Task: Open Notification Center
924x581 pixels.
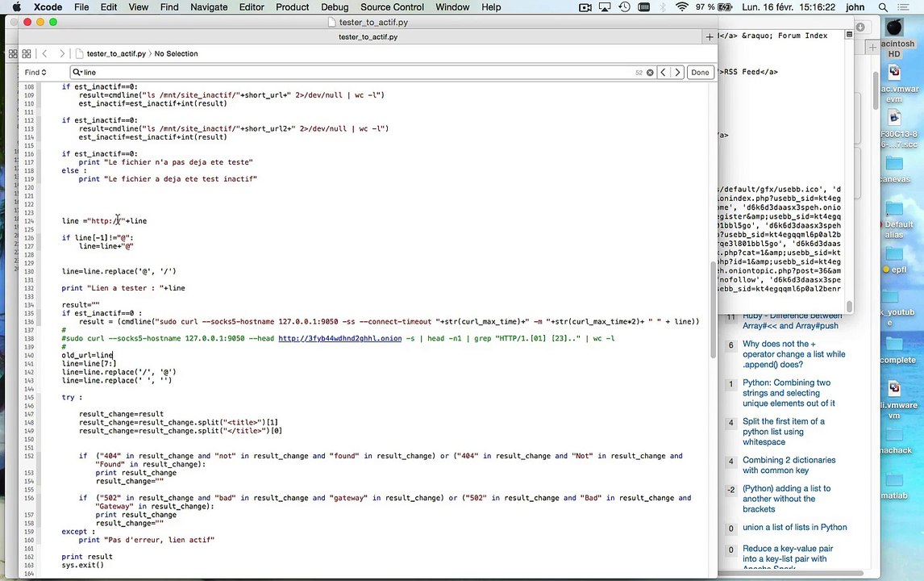Action: (903, 7)
